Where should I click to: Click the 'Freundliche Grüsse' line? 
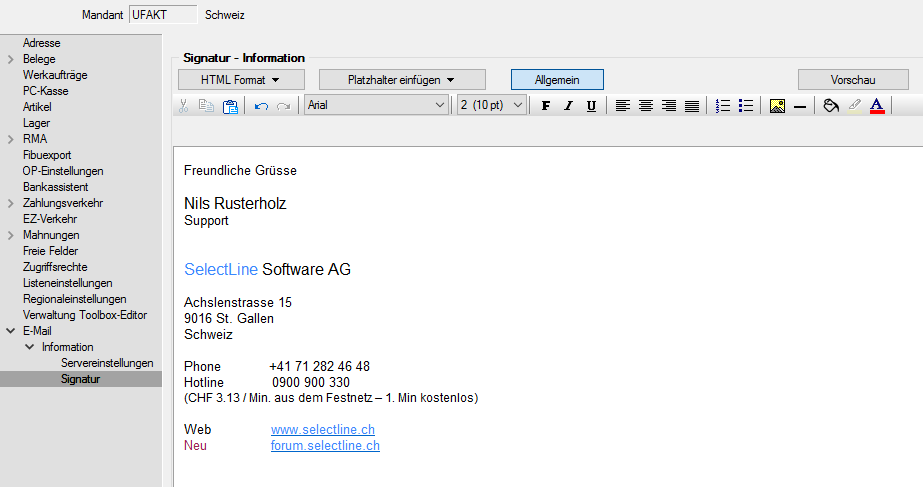coord(240,171)
